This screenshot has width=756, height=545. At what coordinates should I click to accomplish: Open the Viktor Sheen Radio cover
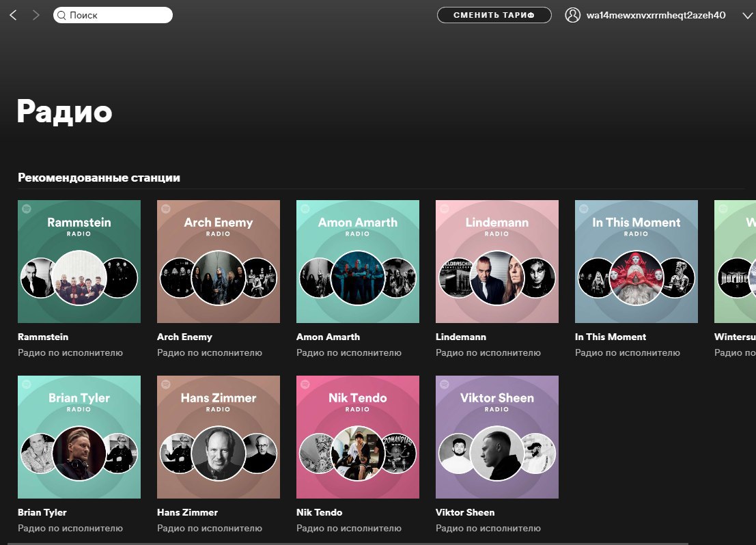(497, 437)
